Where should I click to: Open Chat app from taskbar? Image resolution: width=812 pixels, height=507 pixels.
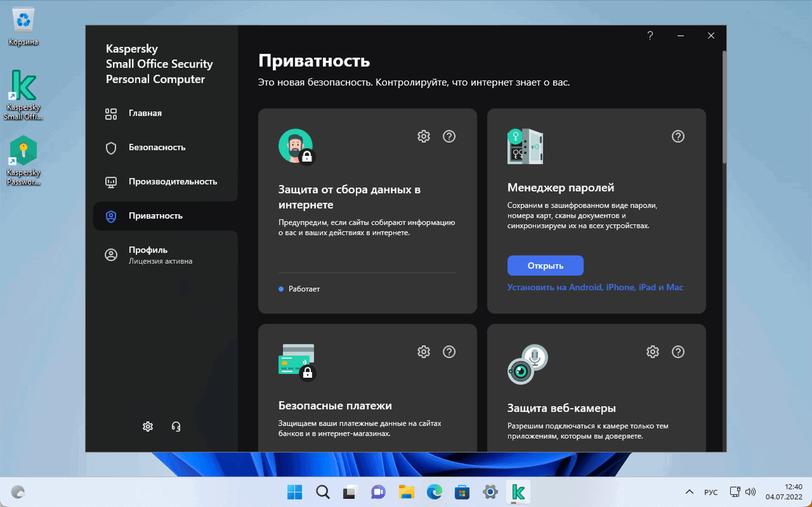tap(378, 492)
